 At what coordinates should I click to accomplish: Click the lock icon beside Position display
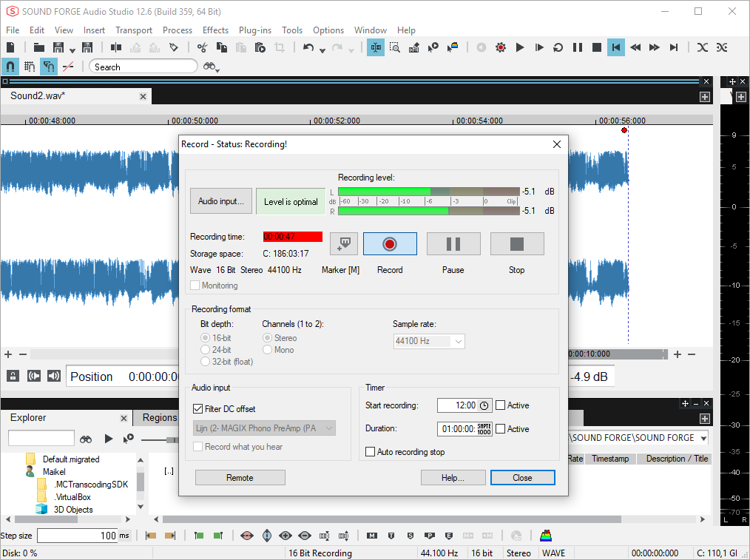(13, 376)
